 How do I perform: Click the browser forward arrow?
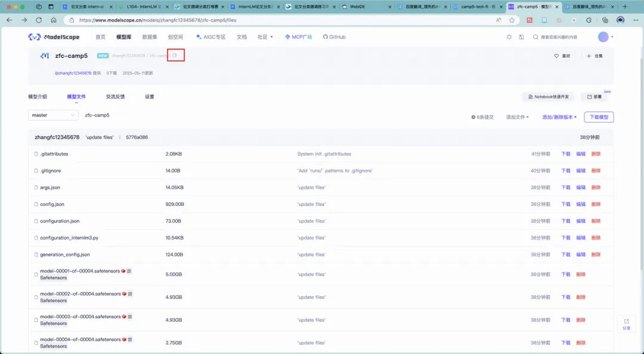coord(24,20)
